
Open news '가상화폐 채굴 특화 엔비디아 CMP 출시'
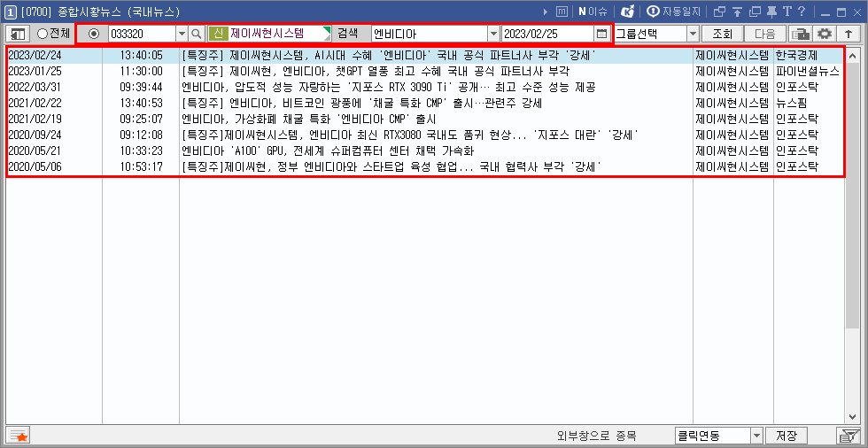click(x=309, y=119)
